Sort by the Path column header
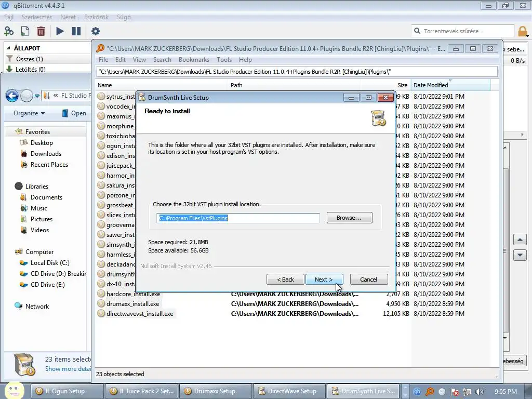This screenshot has width=532, height=399. click(295, 85)
